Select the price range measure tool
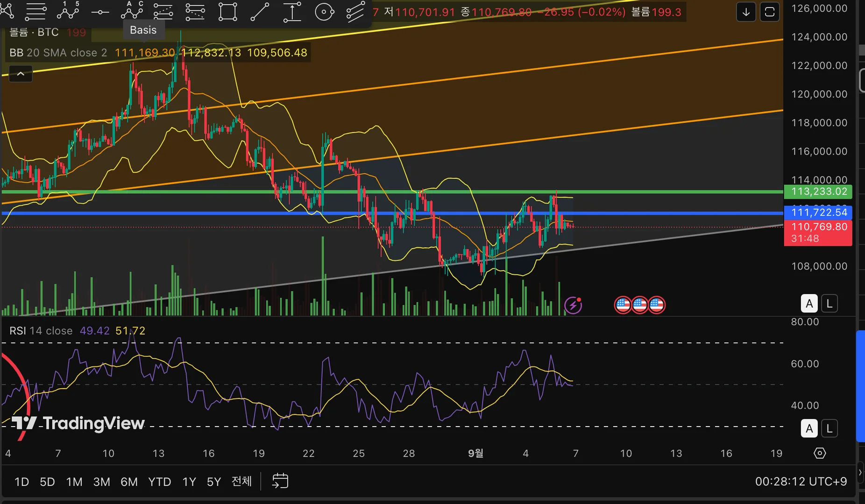 coord(292,12)
